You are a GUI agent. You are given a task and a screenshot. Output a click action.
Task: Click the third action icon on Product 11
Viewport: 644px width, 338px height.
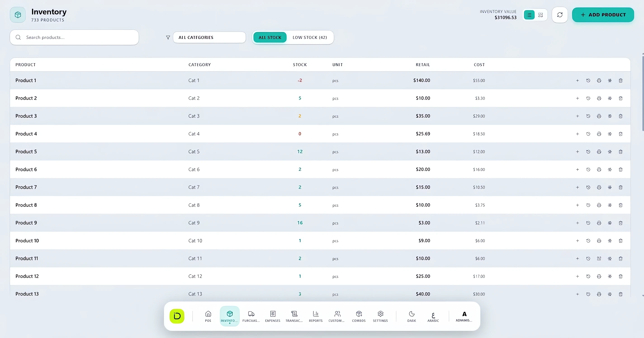point(599,258)
